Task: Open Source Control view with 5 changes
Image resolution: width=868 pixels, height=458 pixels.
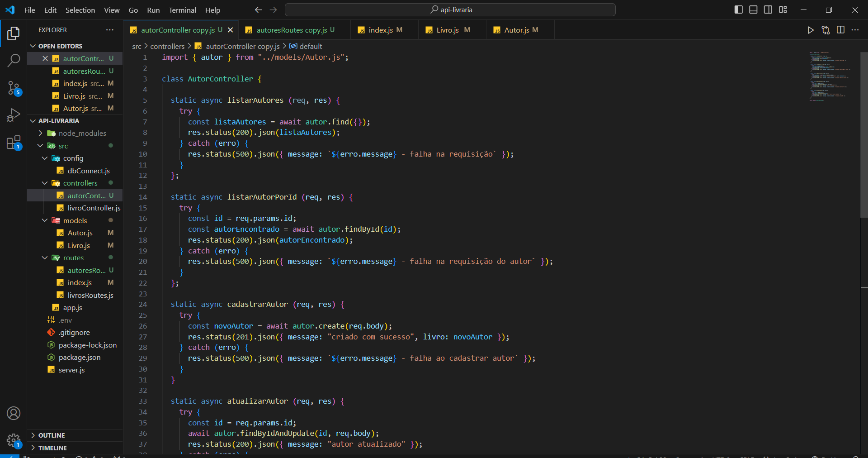Action: coord(14,88)
